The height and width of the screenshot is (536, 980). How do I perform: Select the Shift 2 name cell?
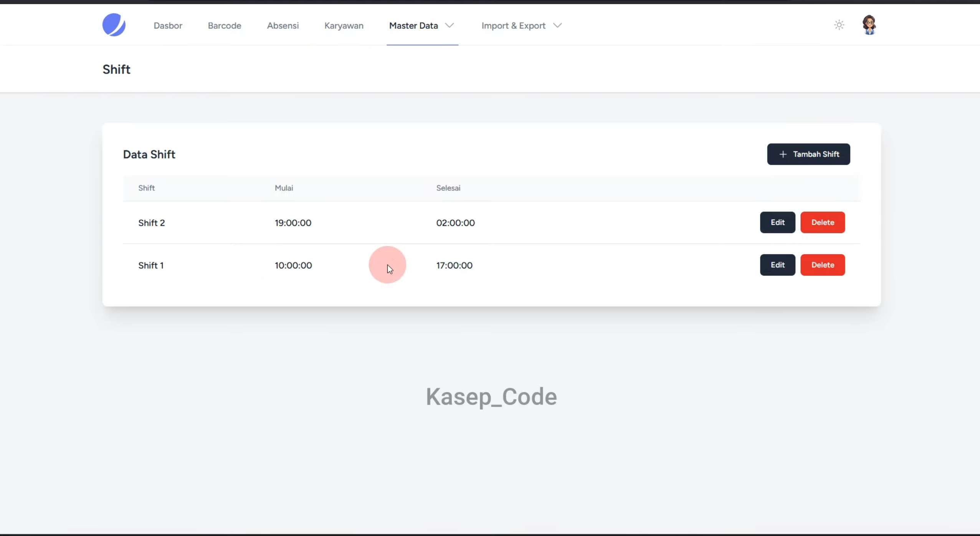pyautogui.click(x=152, y=223)
